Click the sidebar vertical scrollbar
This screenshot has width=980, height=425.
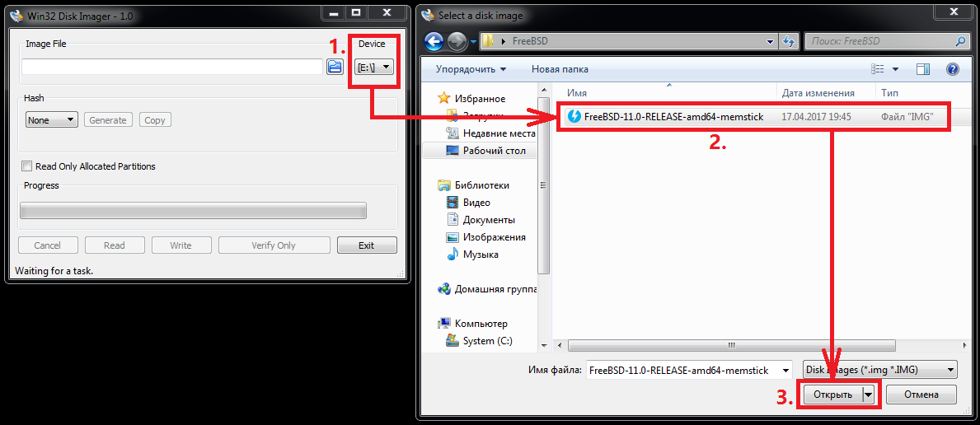pyautogui.click(x=543, y=185)
